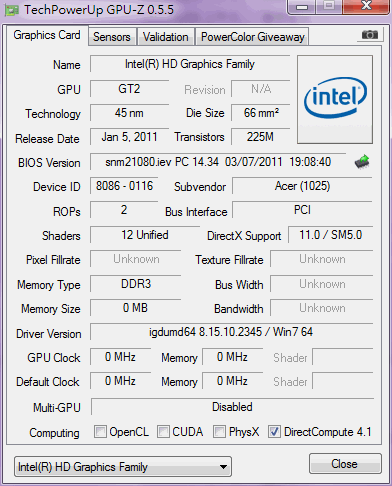The image size is (392, 486).
Task: Click the Intel vendor logo
Action: click(335, 99)
